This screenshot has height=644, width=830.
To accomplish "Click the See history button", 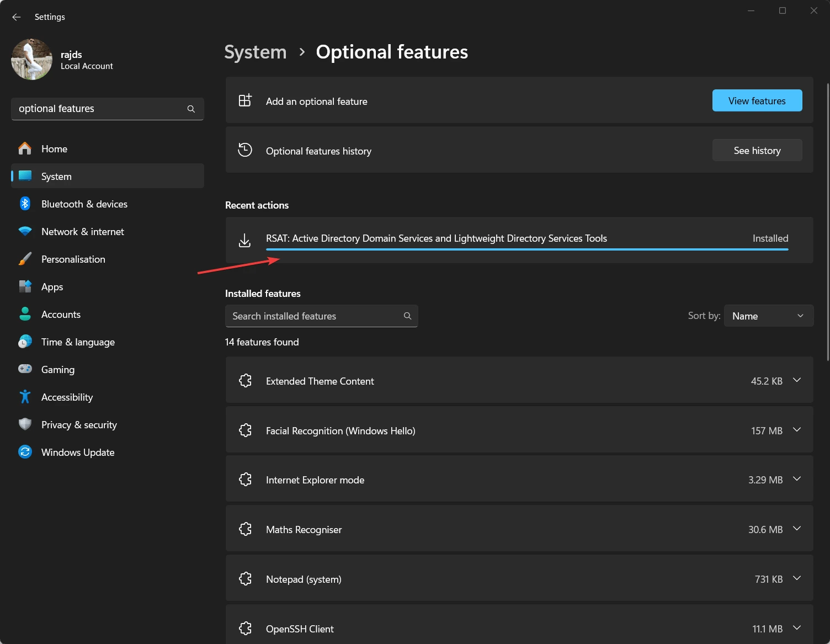I will tap(757, 150).
